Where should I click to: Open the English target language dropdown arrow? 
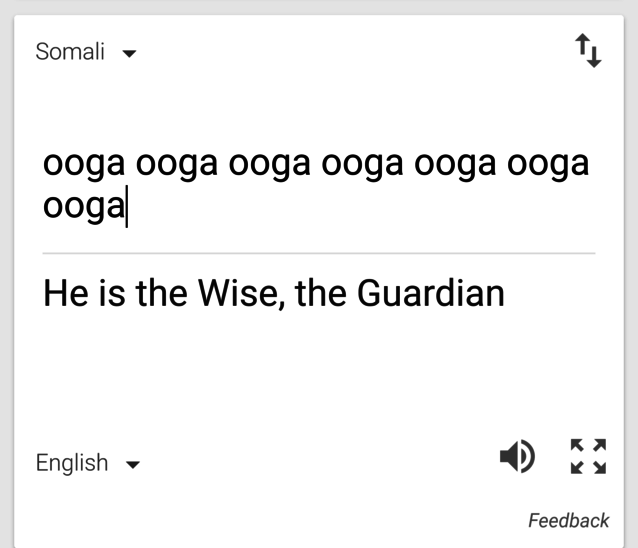pyautogui.click(x=132, y=464)
